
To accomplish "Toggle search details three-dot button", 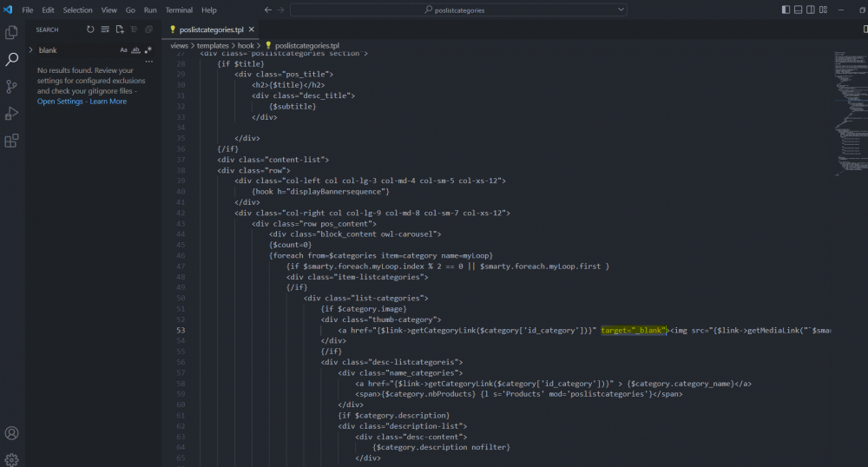I will (x=148, y=62).
